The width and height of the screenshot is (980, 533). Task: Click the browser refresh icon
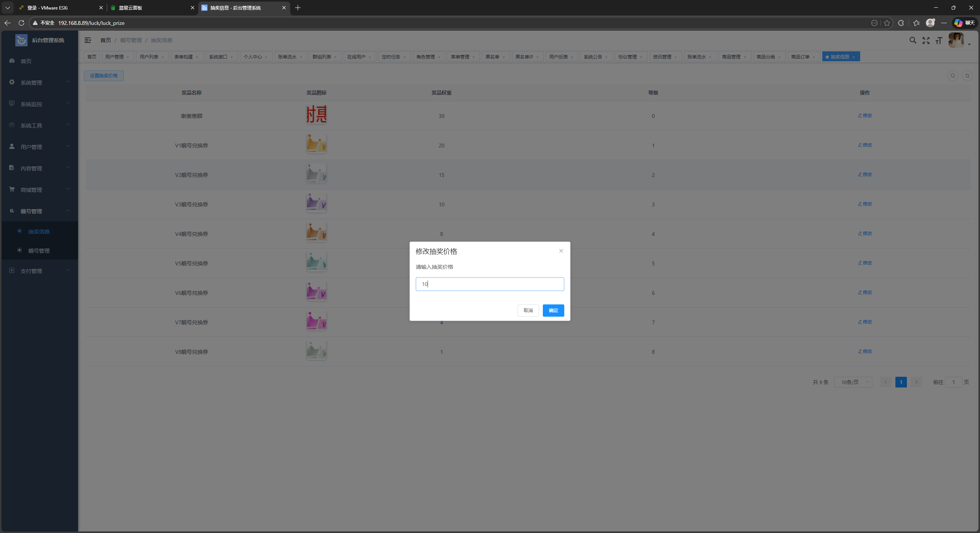21,23
